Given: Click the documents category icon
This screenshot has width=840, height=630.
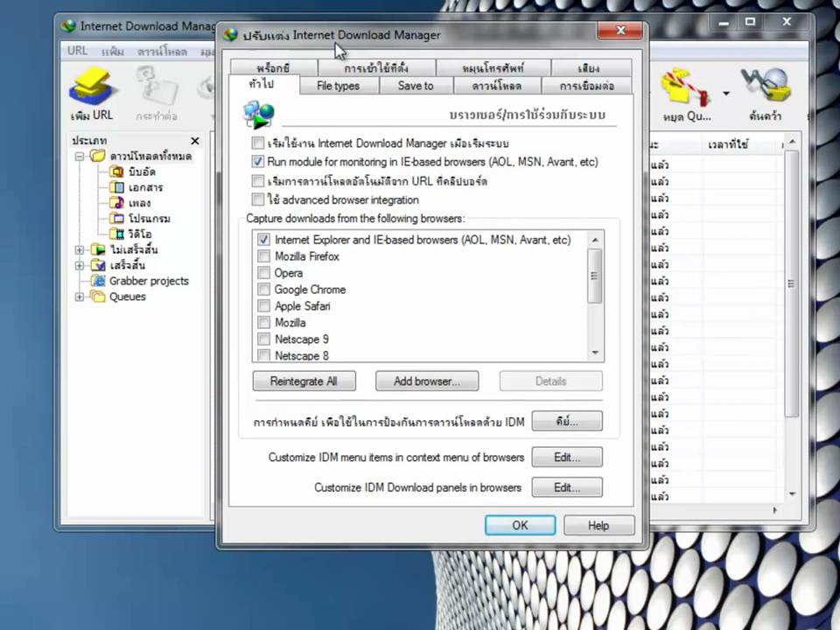Looking at the screenshot, I should click(x=116, y=187).
